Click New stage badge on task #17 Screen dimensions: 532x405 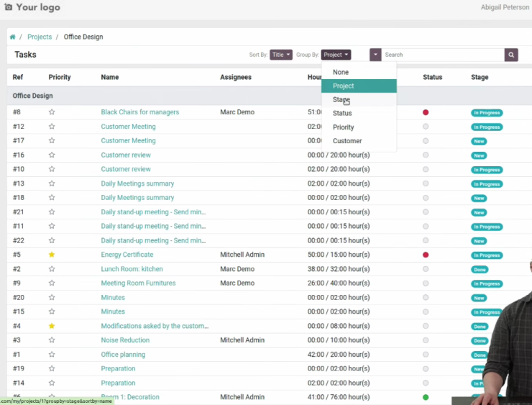click(479, 141)
